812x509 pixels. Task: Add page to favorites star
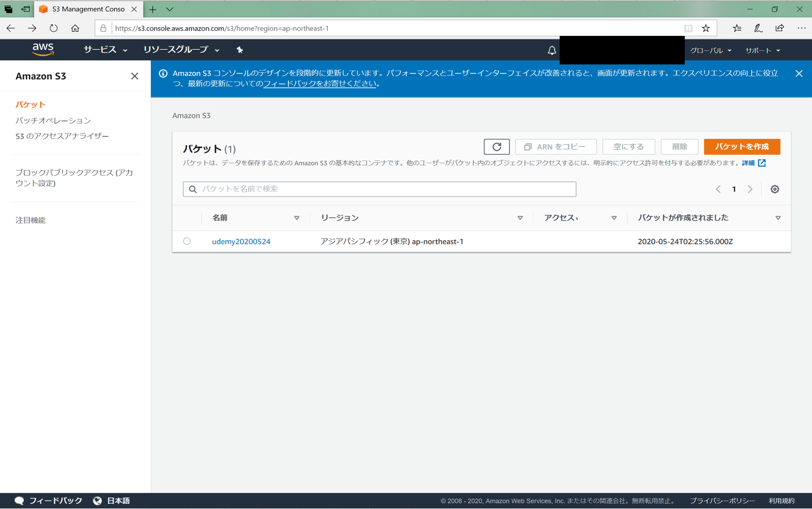point(706,28)
